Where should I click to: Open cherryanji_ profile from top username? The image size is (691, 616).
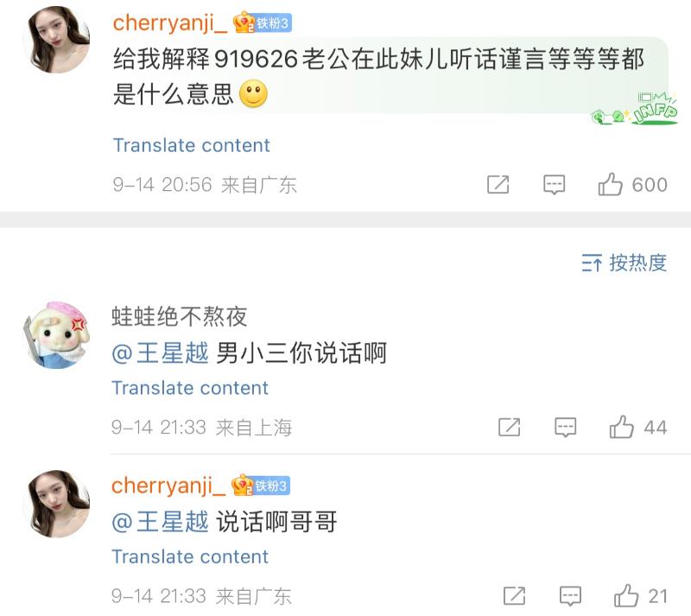(x=170, y=23)
